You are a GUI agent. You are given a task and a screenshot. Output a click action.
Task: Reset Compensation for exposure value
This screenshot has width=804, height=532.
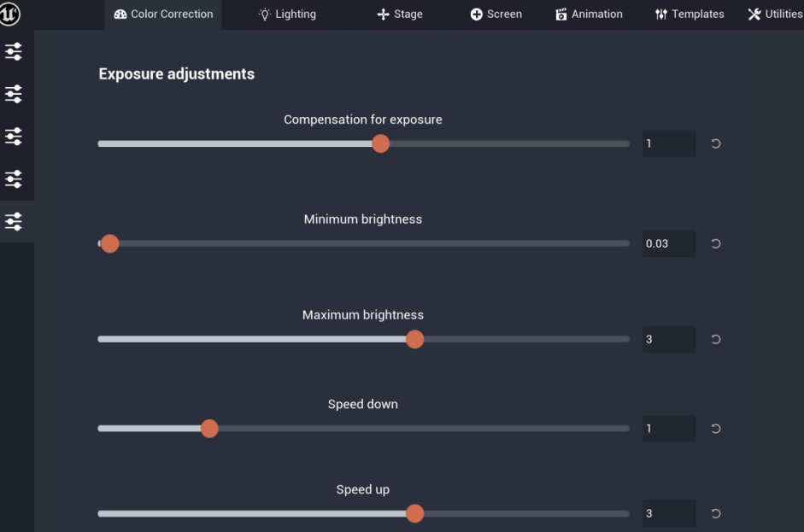click(716, 144)
